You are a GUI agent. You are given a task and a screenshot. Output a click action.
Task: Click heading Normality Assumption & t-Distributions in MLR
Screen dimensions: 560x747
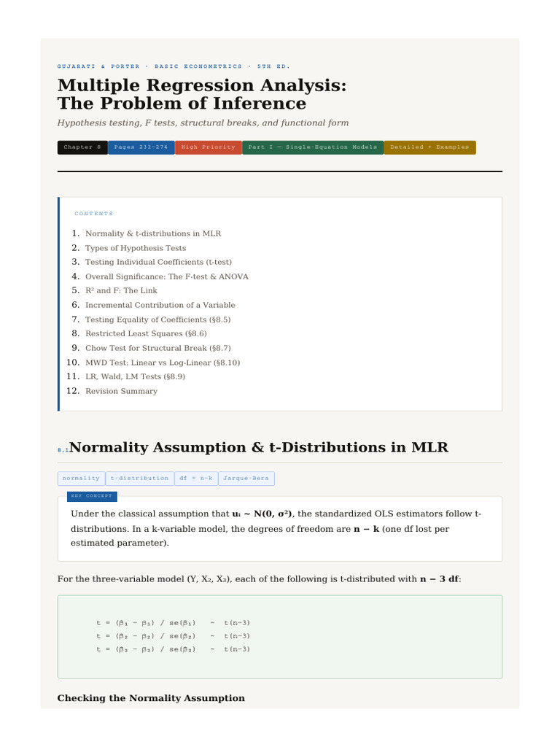(x=259, y=447)
